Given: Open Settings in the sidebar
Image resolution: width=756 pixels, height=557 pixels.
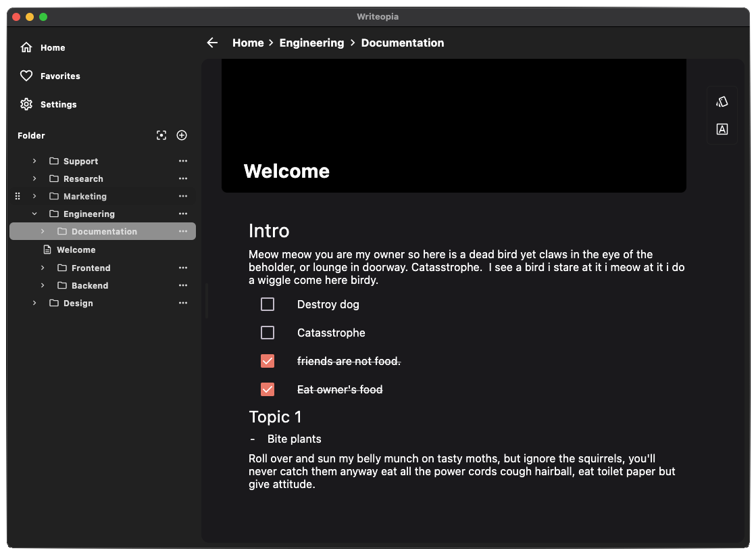Looking at the screenshot, I should coord(58,104).
